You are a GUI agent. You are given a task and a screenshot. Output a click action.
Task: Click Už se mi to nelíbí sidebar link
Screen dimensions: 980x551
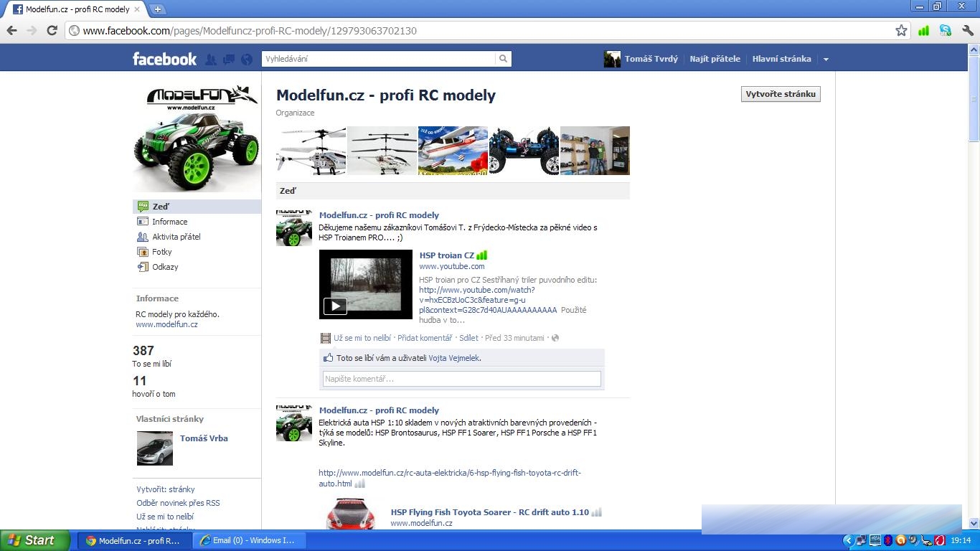tap(165, 517)
